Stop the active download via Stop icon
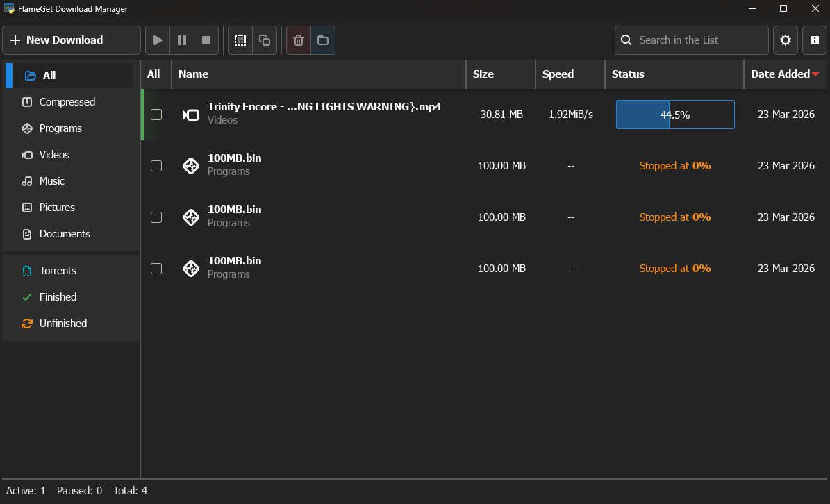This screenshot has width=830, height=504. 206,40
